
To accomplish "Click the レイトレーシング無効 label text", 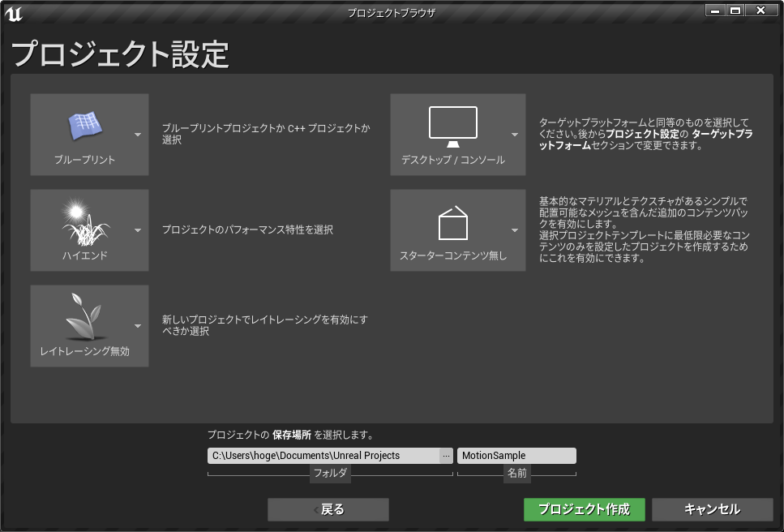I will (x=84, y=351).
